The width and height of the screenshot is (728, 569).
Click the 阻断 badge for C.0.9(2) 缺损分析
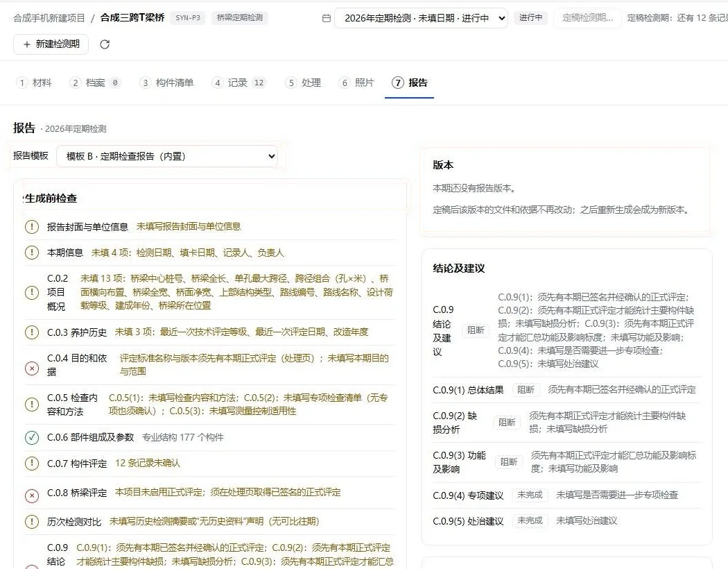[507, 422]
